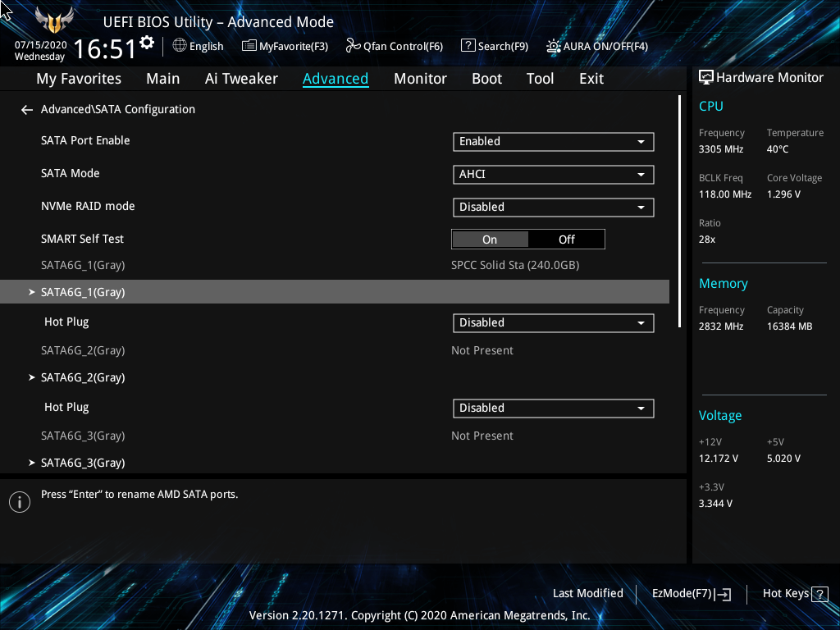Click BCLK Freq 118.00 MHz value
This screenshot has width=840, height=630.
(725, 194)
